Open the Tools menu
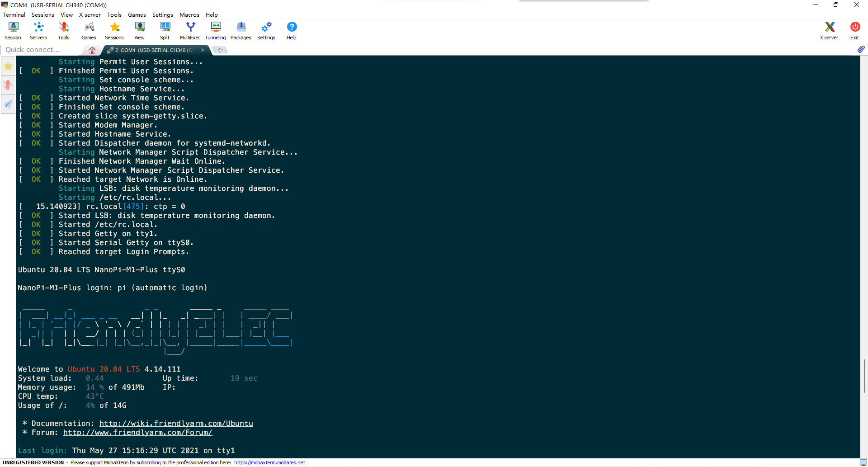The height and width of the screenshot is (467, 868). 114,14
